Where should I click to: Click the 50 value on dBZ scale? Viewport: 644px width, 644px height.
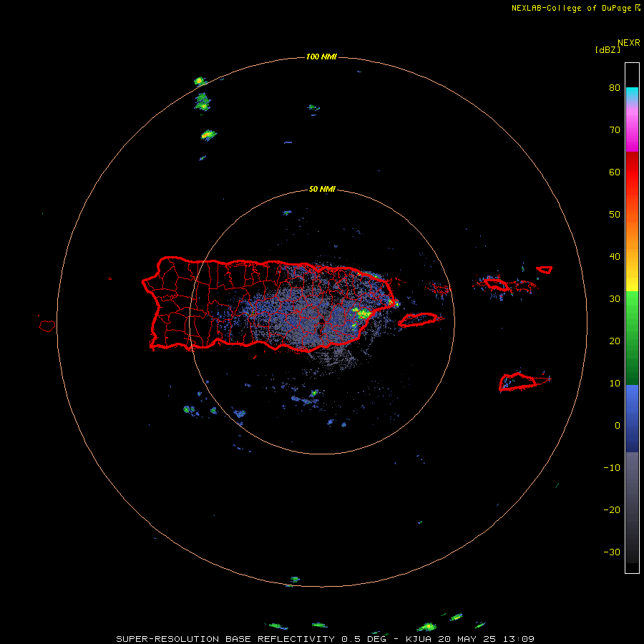pyautogui.click(x=615, y=215)
